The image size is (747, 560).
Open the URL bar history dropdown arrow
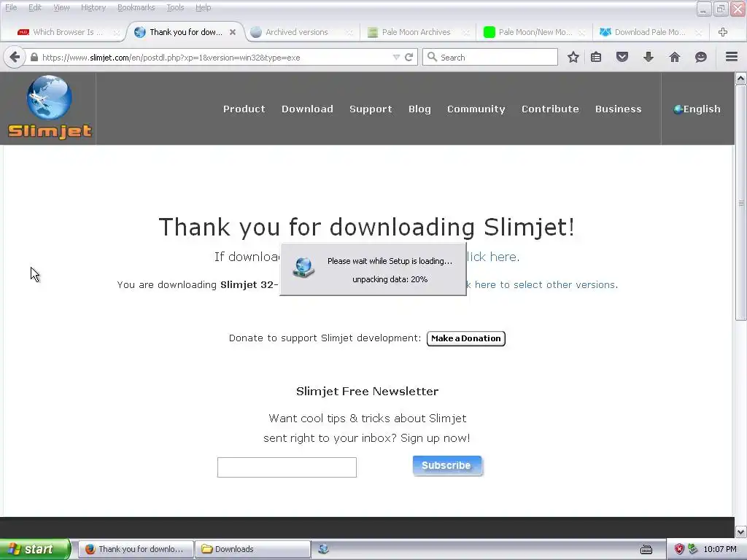[396, 58]
